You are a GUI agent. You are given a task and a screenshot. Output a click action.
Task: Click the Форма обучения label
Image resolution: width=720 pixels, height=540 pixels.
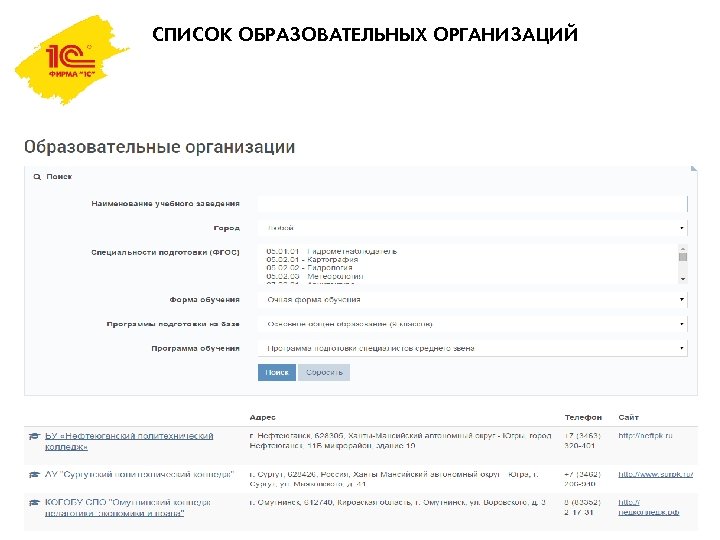204,299
